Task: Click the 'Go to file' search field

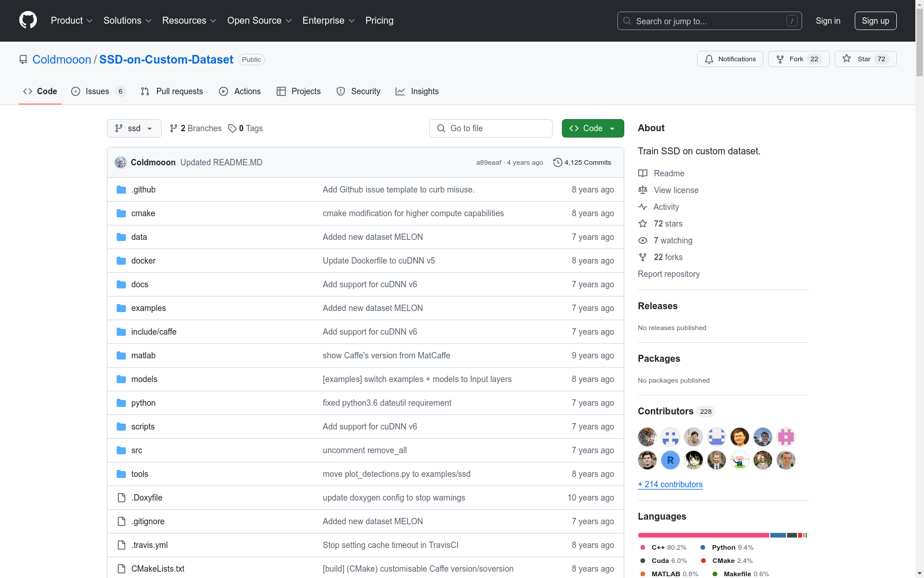Action: coord(491,128)
